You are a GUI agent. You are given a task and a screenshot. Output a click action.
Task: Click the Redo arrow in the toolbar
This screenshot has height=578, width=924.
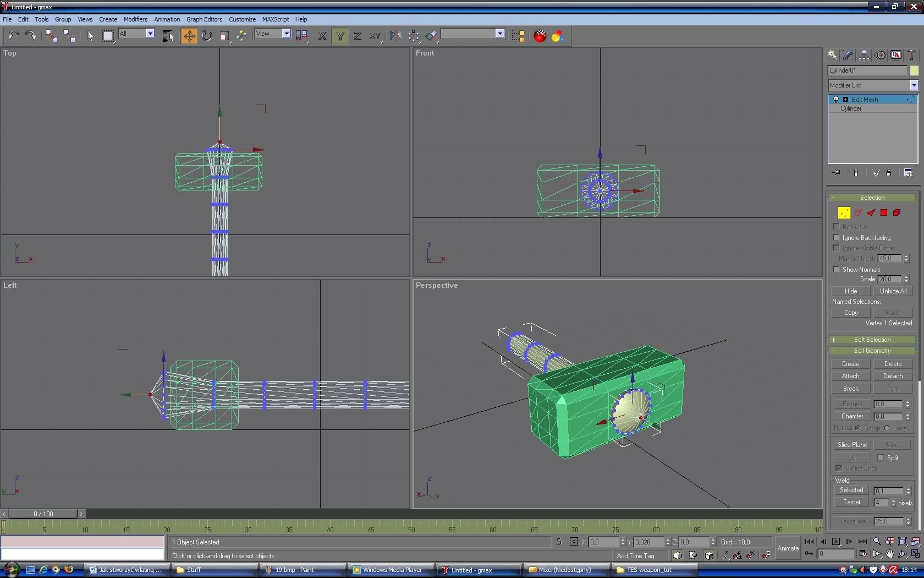31,36
